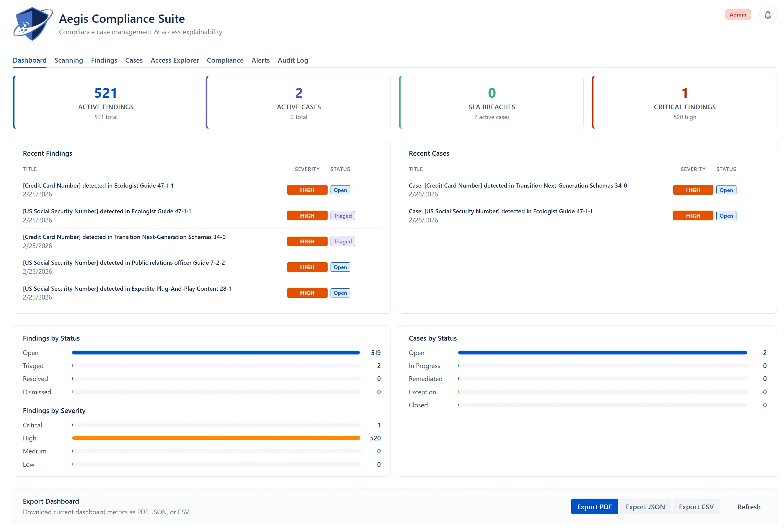Click the Dismissed findings row label
The image size is (784, 532).
tap(37, 392)
